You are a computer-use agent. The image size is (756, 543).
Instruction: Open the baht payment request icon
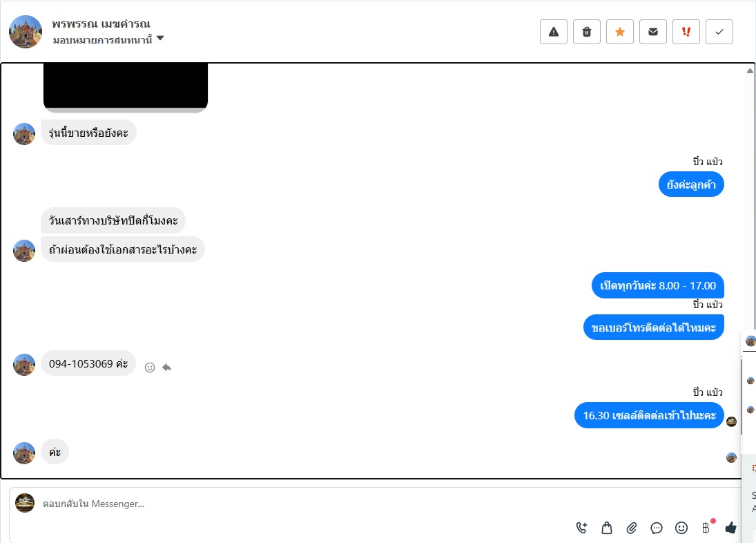(x=706, y=528)
